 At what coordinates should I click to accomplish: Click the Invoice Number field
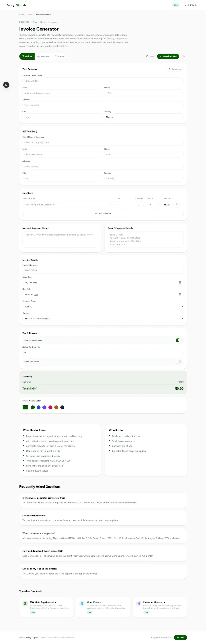103,270
